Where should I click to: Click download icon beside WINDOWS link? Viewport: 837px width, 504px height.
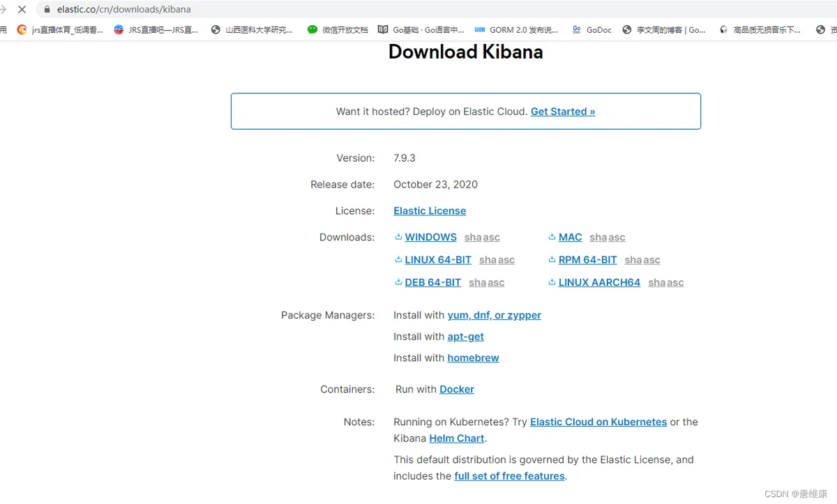[398, 237]
